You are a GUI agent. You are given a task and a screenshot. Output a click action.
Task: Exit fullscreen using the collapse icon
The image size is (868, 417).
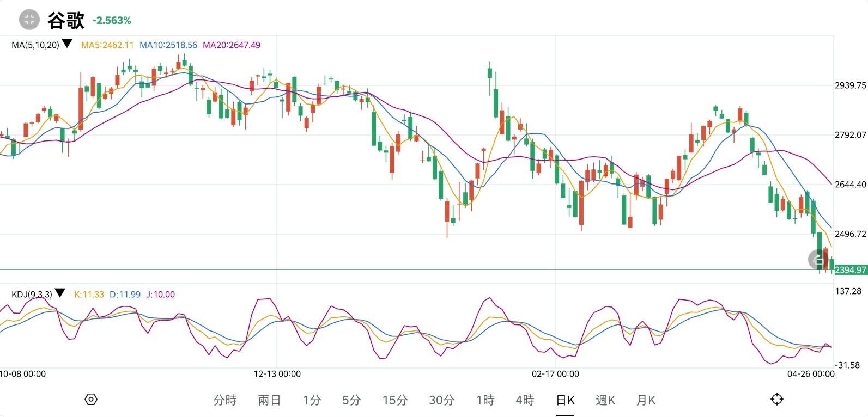pyautogui.click(x=29, y=20)
